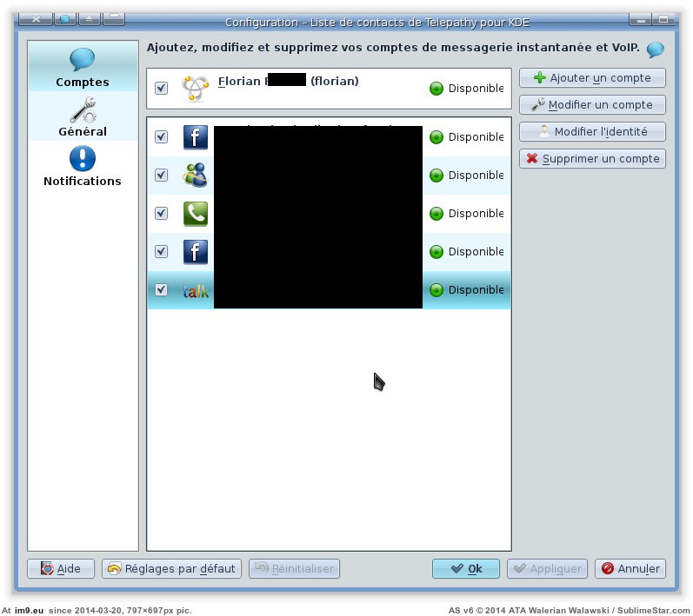The image size is (693, 616).
Task: Click Modifier un compte button
Action: (x=591, y=105)
